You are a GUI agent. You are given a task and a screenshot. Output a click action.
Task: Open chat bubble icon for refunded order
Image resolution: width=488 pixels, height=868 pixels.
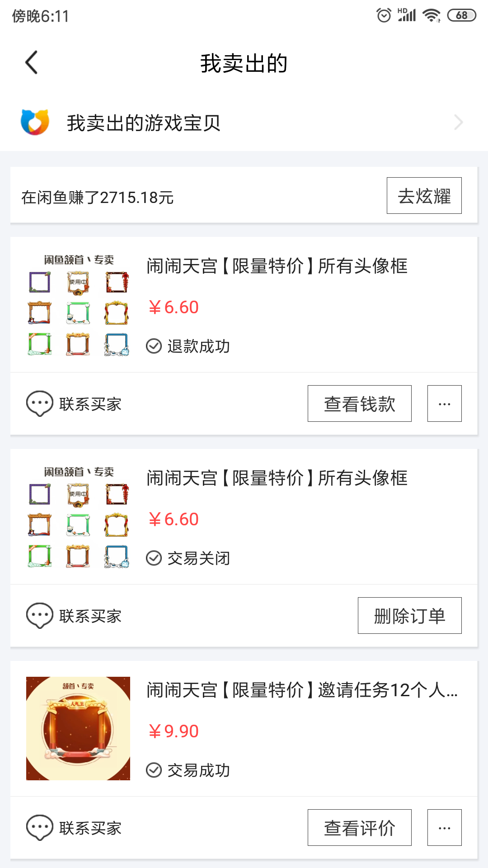click(x=40, y=403)
